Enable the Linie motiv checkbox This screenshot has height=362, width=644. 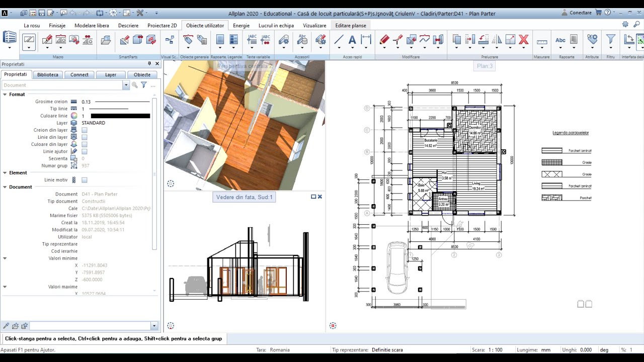coord(85,180)
